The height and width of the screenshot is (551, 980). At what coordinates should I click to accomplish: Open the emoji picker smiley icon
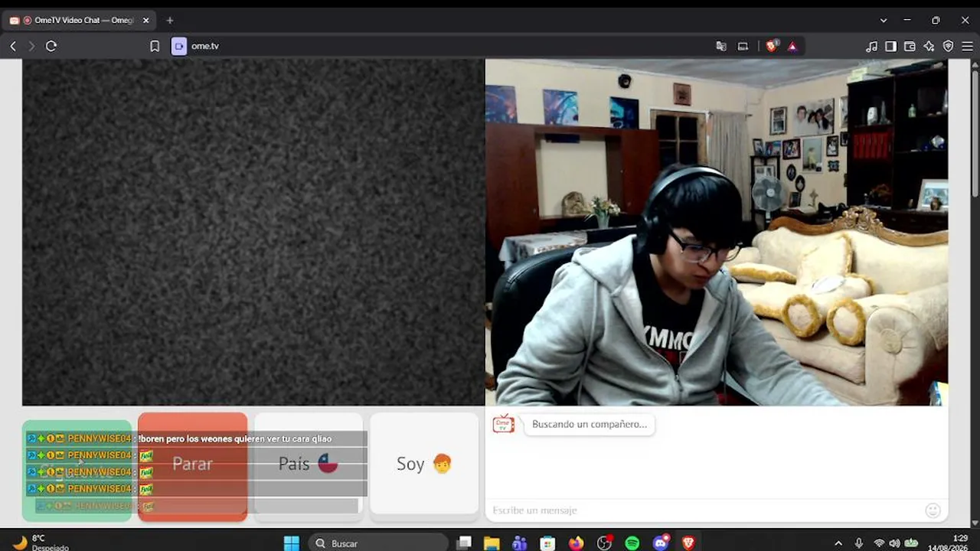(x=933, y=510)
